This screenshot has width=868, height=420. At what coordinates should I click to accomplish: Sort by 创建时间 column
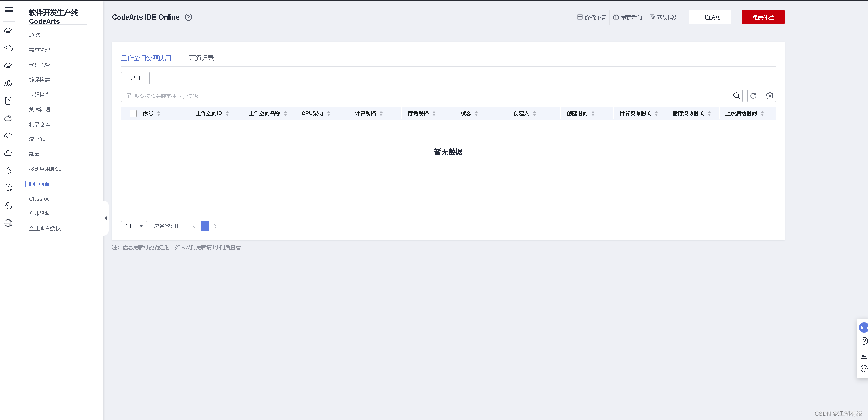pyautogui.click(x=593, y=113)
